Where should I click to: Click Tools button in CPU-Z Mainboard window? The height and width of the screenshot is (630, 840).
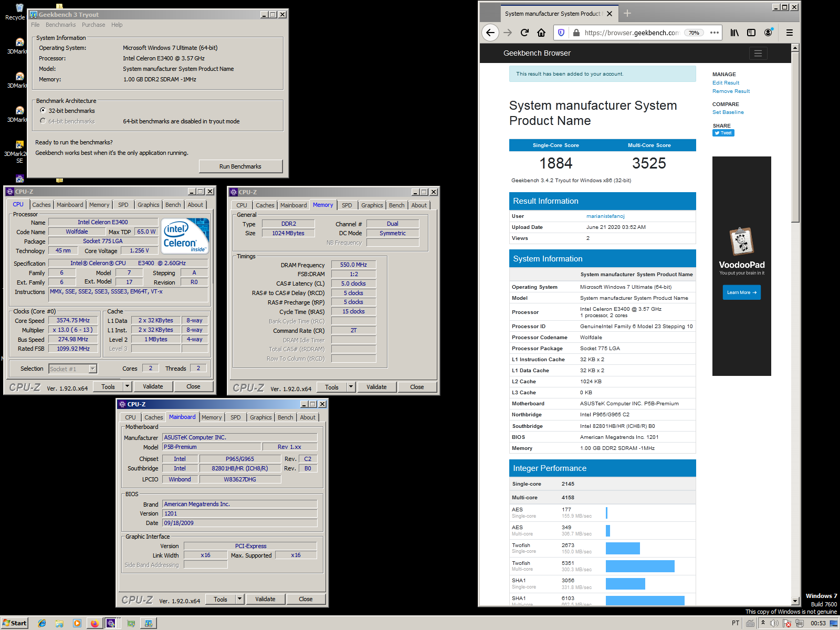click(x=220, y=599)
